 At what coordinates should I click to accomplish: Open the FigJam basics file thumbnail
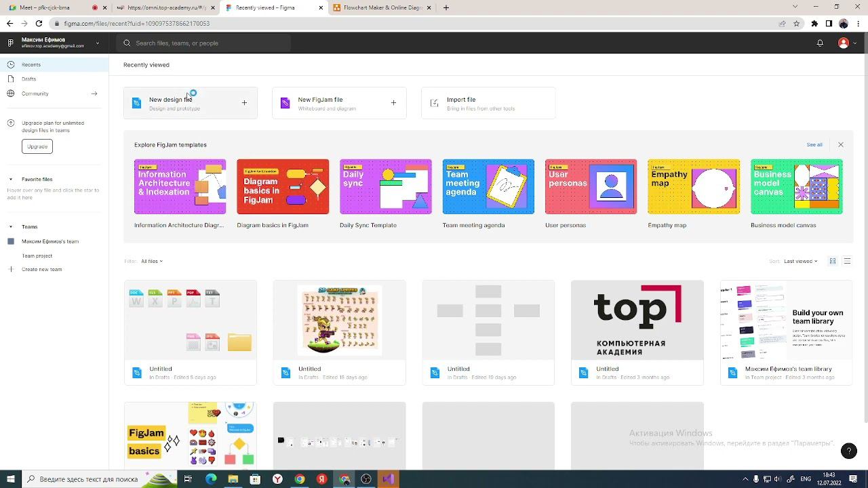(191, 435)
